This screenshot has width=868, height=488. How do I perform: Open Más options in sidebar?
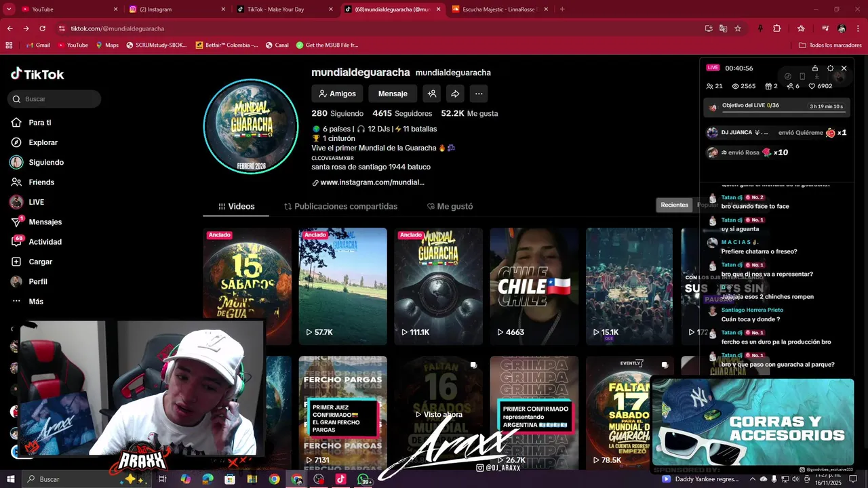pyautogui.click(x=27, y=302)
